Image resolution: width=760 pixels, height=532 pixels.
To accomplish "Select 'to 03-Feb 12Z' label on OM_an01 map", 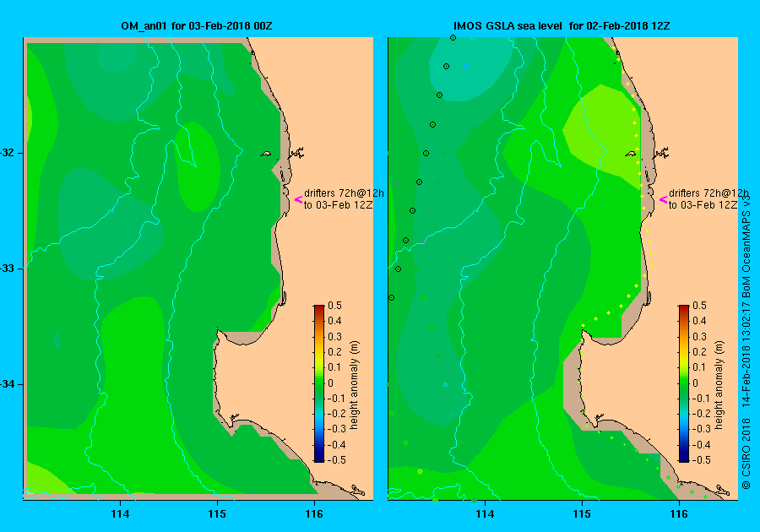I will pos(339,205).
